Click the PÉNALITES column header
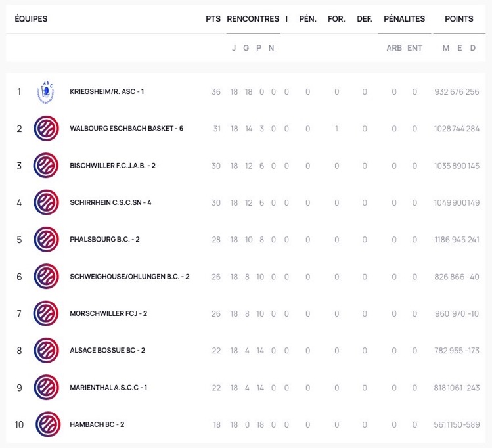 404,19
